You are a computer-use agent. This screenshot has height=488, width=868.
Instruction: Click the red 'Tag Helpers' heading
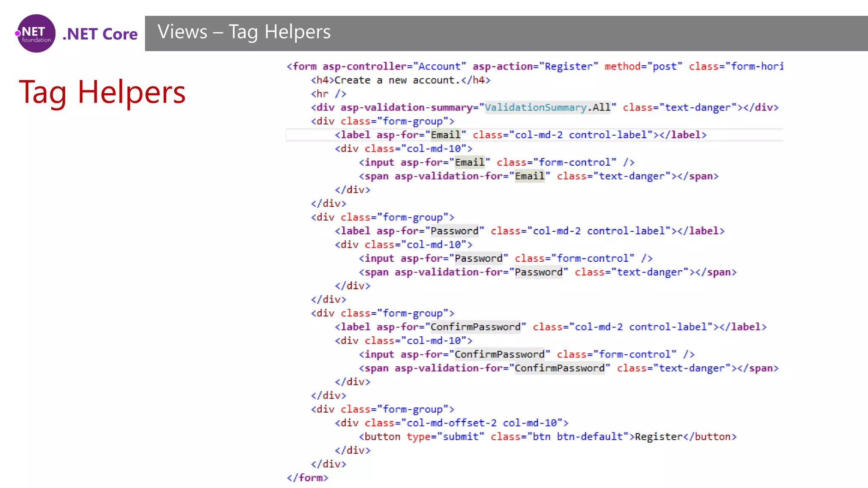click(x=102, y=92)
